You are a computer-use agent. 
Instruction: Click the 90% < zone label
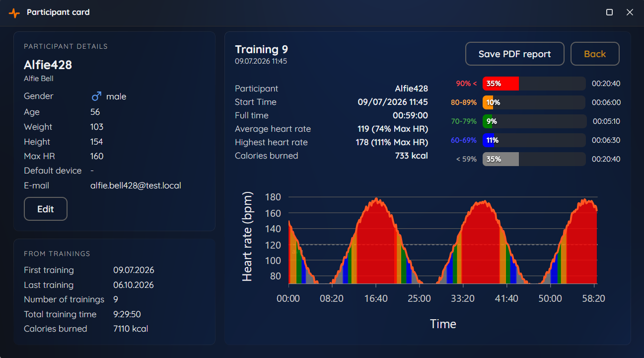pos(466,84)
